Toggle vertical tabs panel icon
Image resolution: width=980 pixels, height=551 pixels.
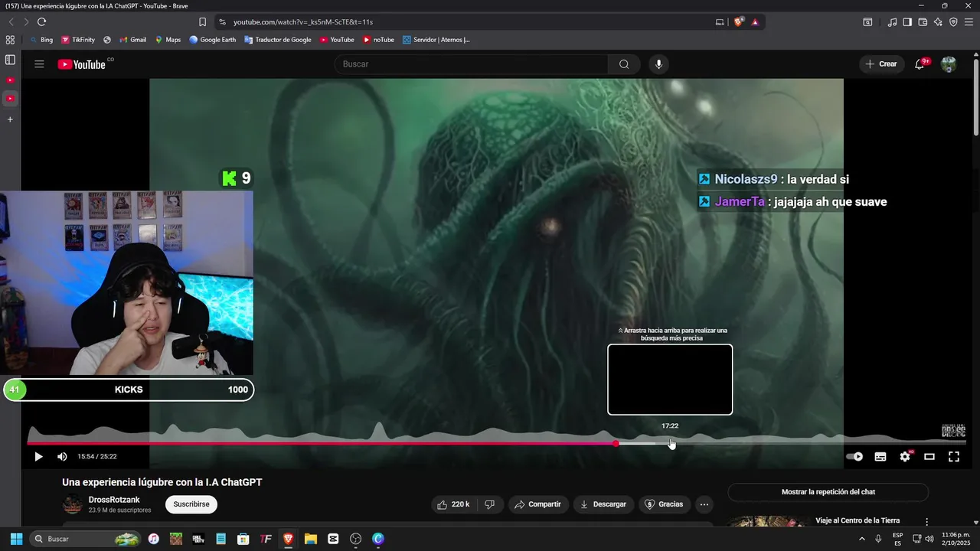(10, 60)
